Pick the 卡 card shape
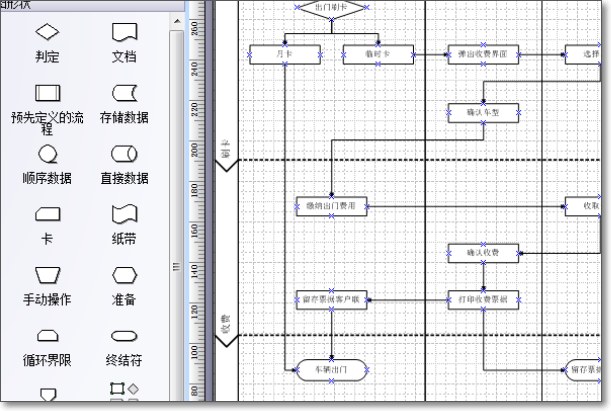The image size is (611, 411). 48,214
